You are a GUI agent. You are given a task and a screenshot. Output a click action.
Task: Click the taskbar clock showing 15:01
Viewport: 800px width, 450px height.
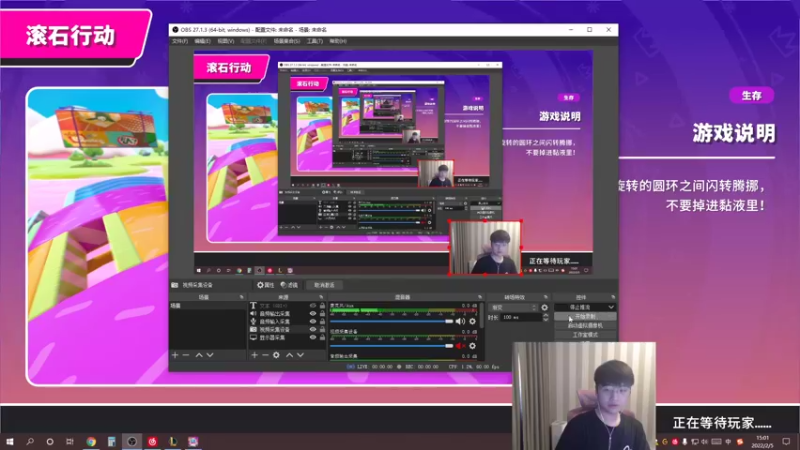coord(763,441)
